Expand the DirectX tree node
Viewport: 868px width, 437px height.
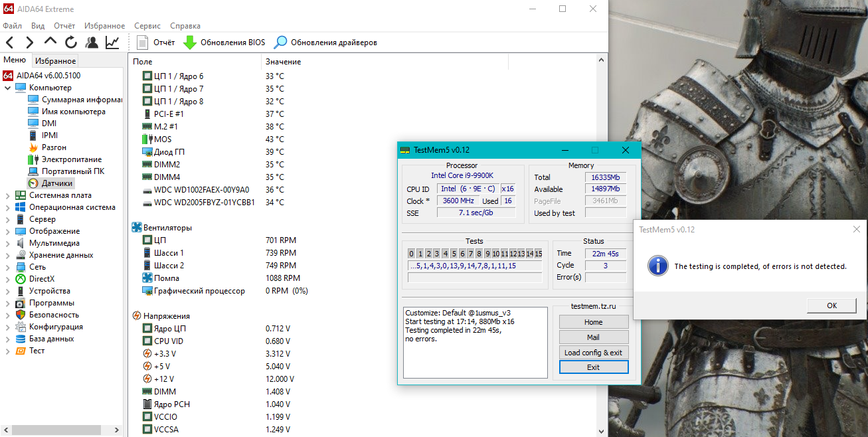tap(7, 279)
